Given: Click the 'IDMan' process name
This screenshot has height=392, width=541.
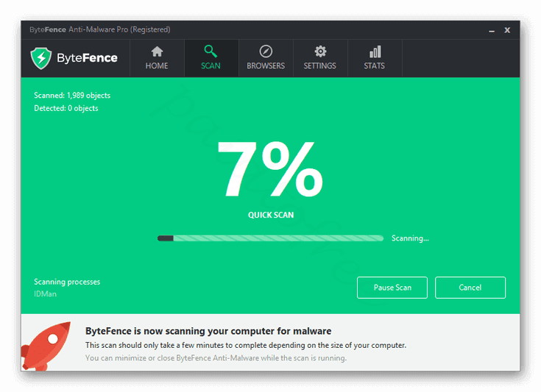Looking at the screenshot, I should point(45,294).
